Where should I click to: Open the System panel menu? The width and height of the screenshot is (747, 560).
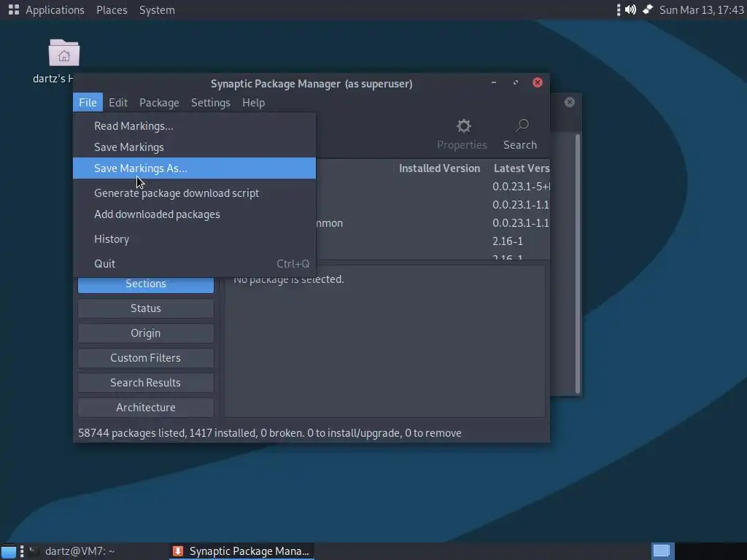pos(157,9)
